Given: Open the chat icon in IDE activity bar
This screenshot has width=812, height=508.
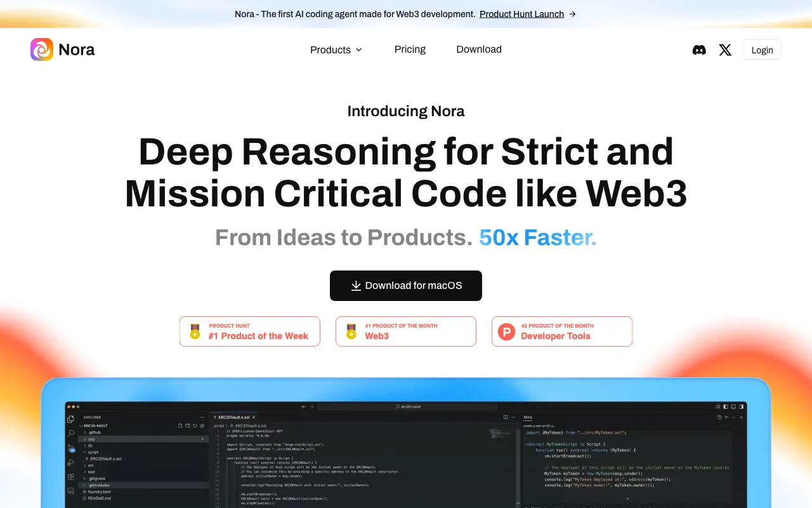Looking at the screenshot, I should tap(70, 491).
